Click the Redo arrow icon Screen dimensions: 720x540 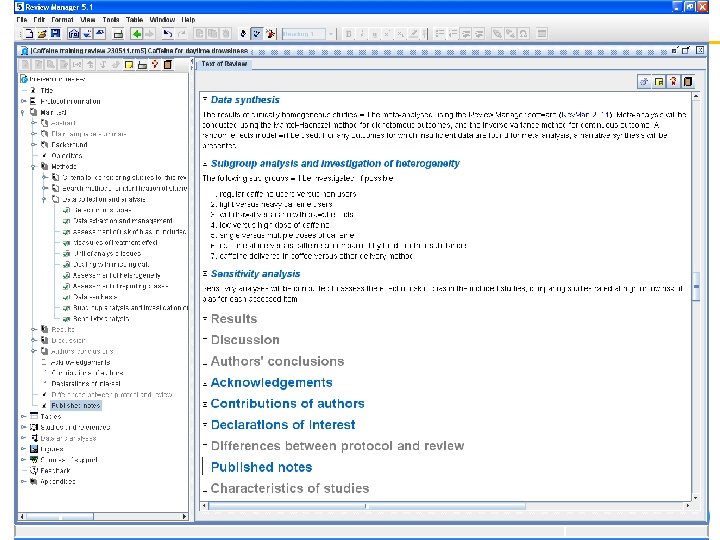tap(181, 34)
